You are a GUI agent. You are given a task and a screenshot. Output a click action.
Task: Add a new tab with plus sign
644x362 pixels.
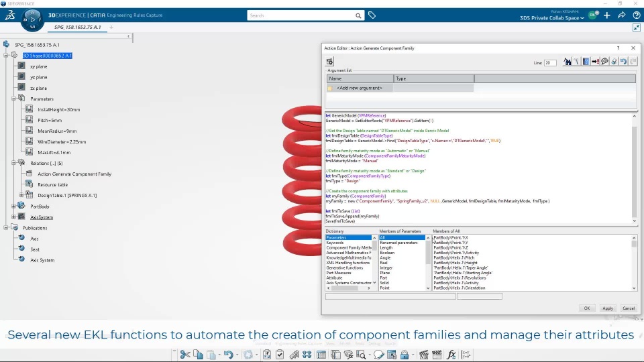click(x=111, y=27)
